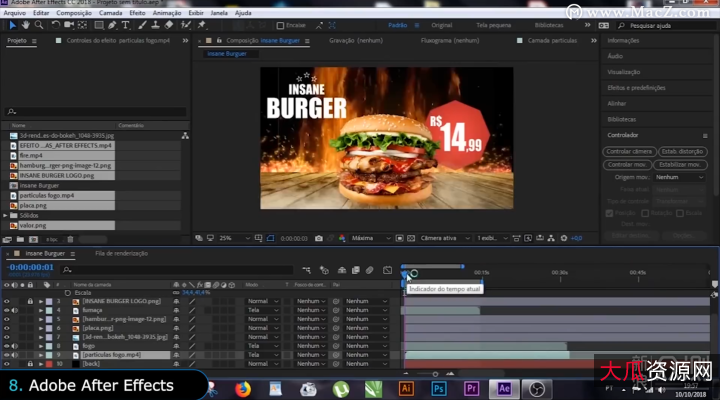Image resolution: width=720 pixels, height=400 pixels.
Task: Toggle visibility of INSANE BURGER LOGO.png layer
Action: click(x=6, y=300)
